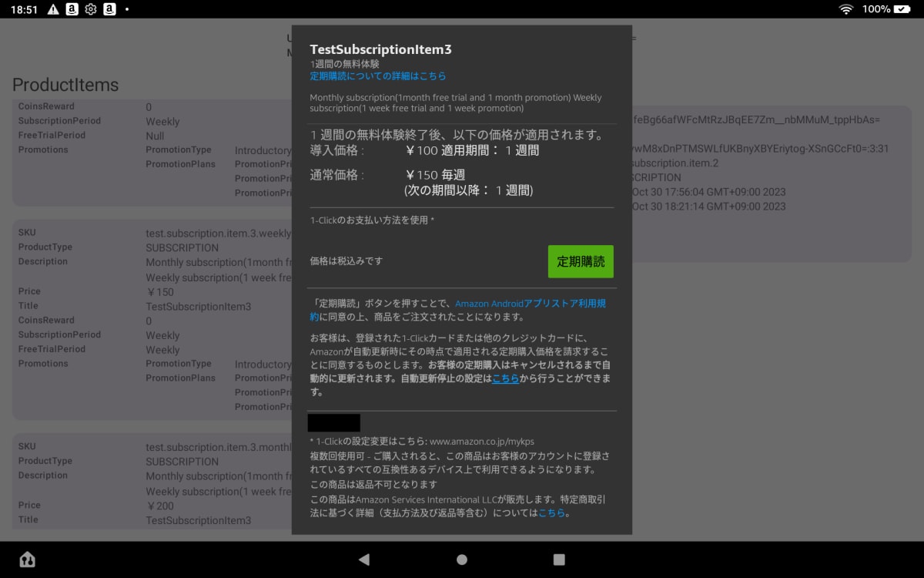Tap the house icon in the bottom-left corner
The height and width of the screenshot is (578, 924).
(x=27, y=560)
